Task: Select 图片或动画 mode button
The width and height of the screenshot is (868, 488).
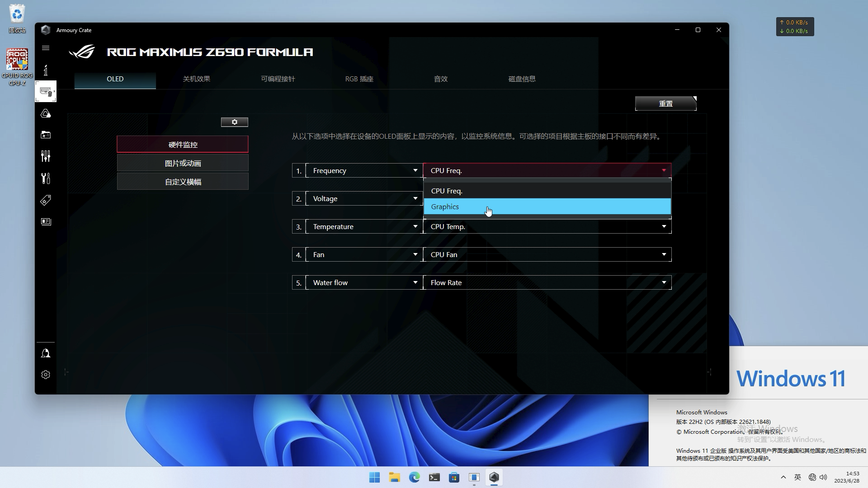Action: tap(183, 163)
